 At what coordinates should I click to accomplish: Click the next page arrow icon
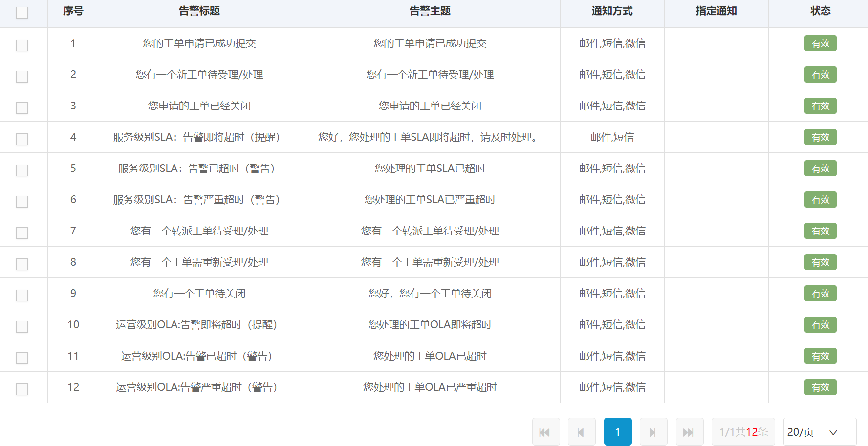(x=653, y=432)
